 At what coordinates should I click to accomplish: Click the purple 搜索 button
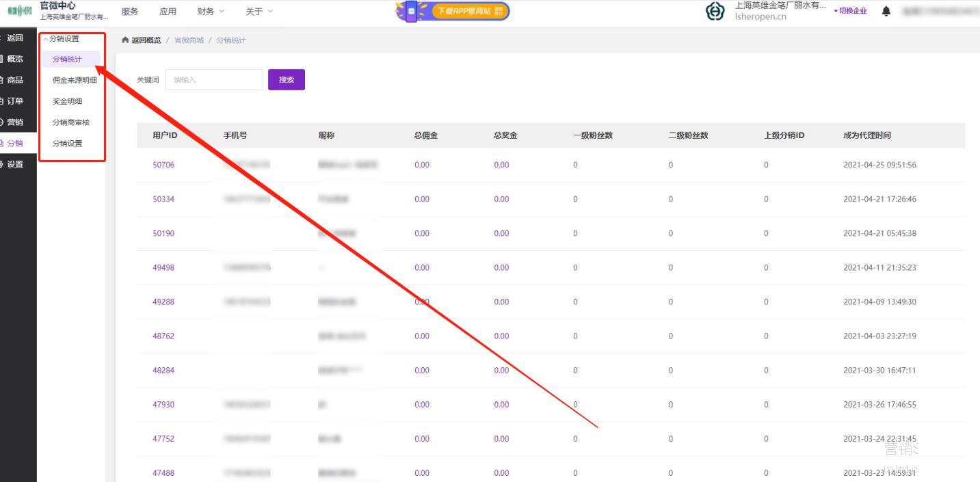pos(286,80)
